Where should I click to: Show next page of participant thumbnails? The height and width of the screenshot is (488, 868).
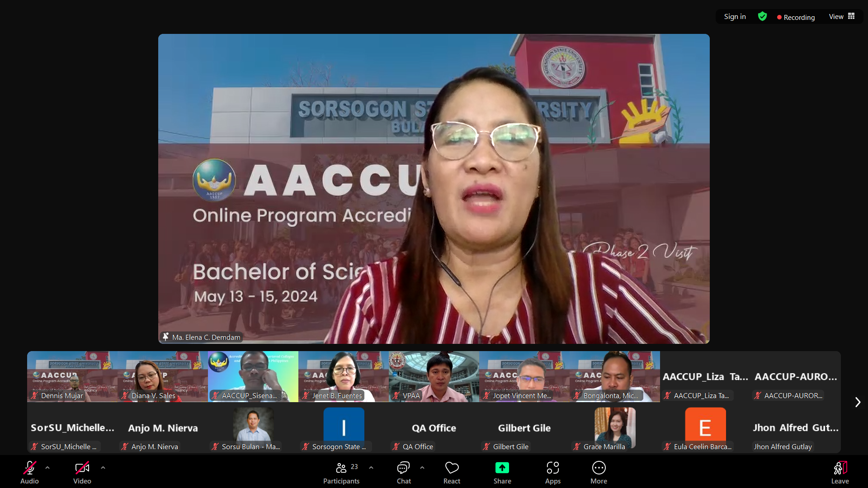pos(858,402)
